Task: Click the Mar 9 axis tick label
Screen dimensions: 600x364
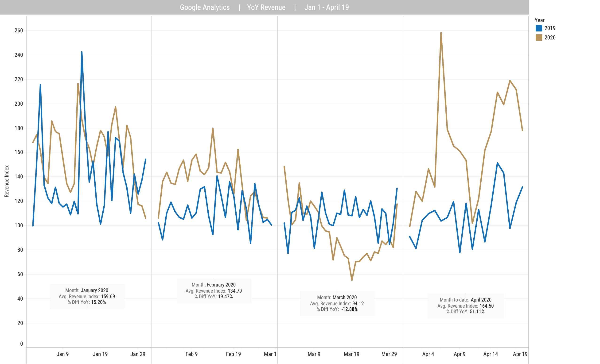Action: (314, 354)
